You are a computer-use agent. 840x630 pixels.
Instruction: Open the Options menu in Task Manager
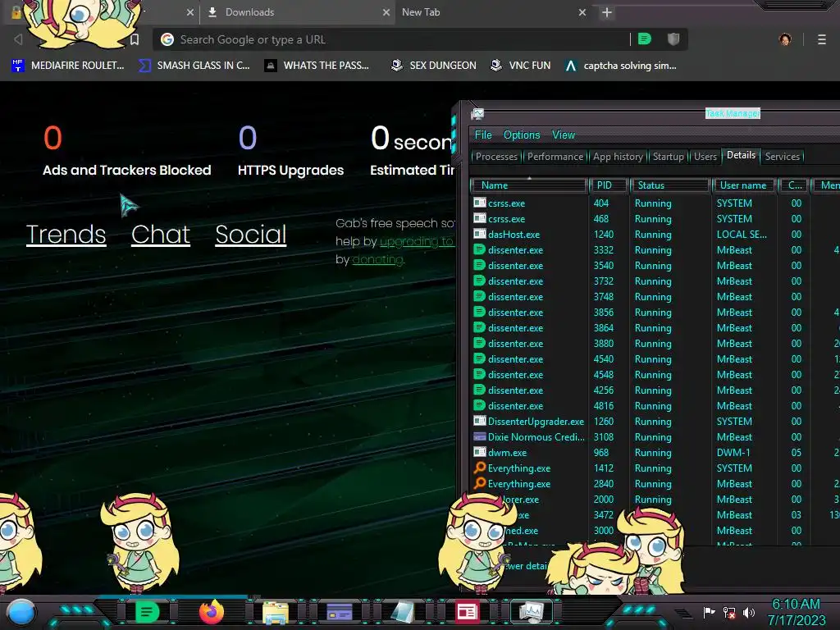[x=521, y=135]
